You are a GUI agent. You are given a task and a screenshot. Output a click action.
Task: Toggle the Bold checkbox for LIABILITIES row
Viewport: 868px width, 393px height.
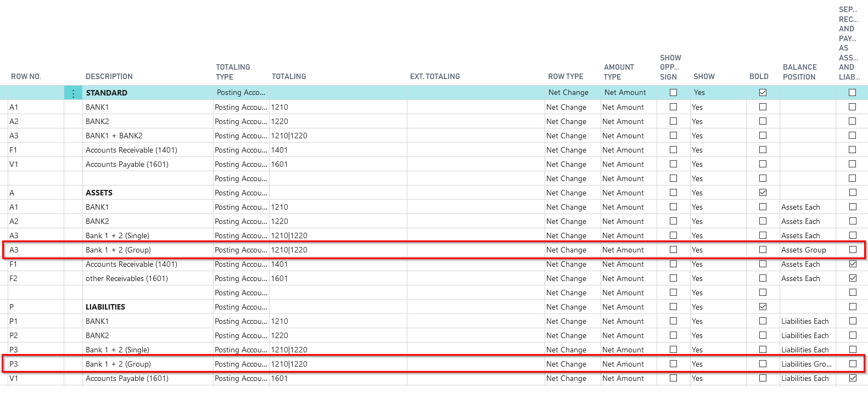click(763, 307)
